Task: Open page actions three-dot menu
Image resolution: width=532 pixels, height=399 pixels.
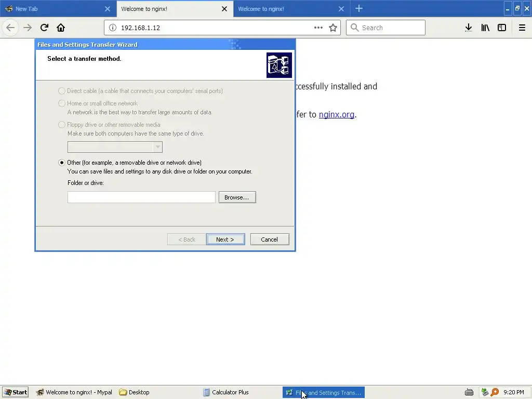Action: 318,28
